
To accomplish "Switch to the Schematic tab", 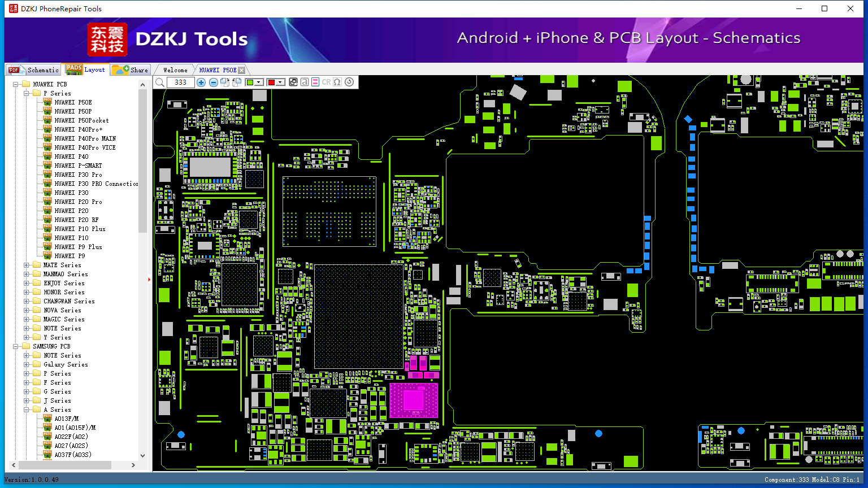I will [33, 70].
